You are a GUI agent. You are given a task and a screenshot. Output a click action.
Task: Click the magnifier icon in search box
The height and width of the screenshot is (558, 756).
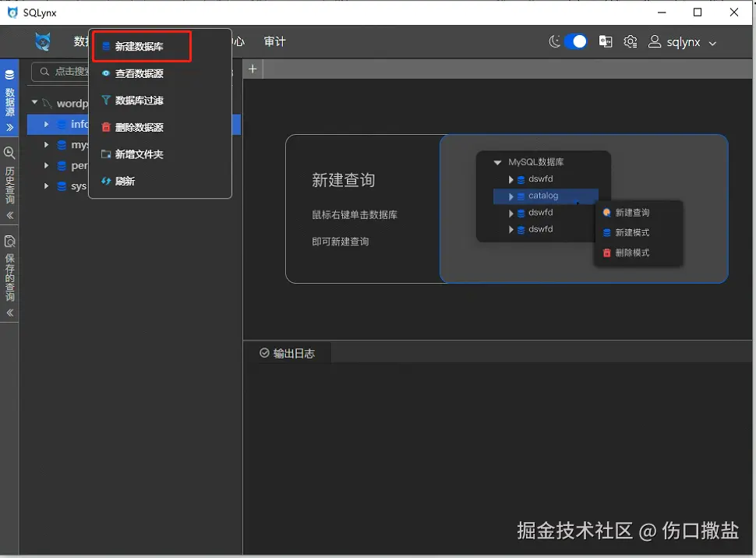tap(45, 72)
